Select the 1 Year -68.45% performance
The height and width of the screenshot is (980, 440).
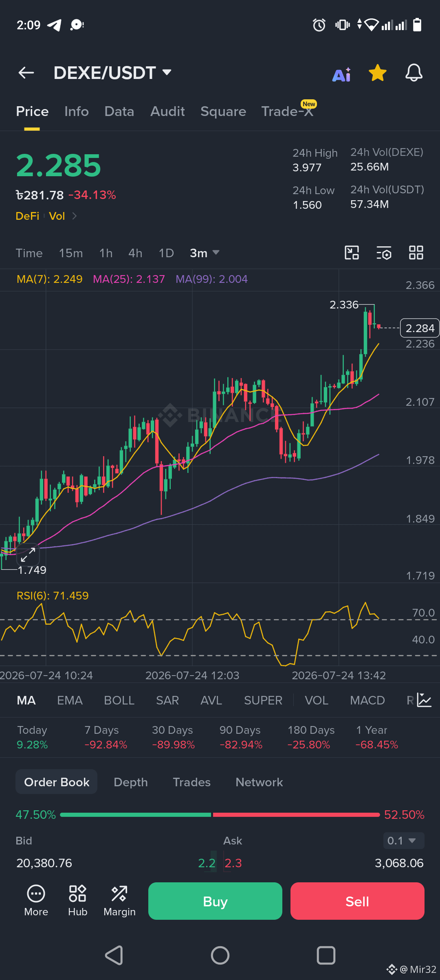[377, 737]
